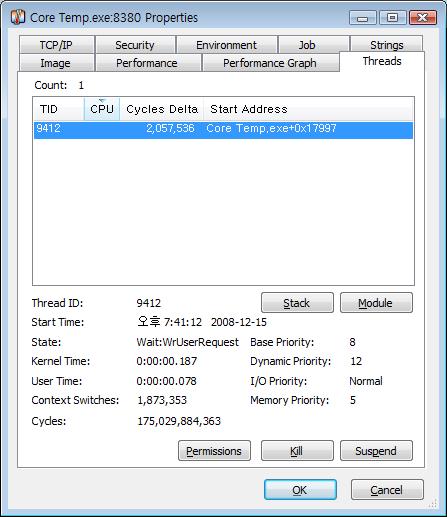Click I/O Priority value Normal
Viewport: 447px width, 517px height.
[x=366, y=381]
